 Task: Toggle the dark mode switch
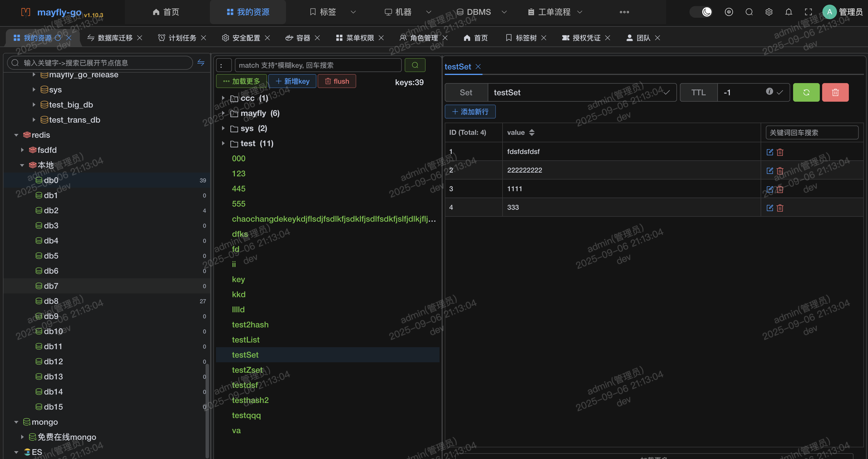702,12
